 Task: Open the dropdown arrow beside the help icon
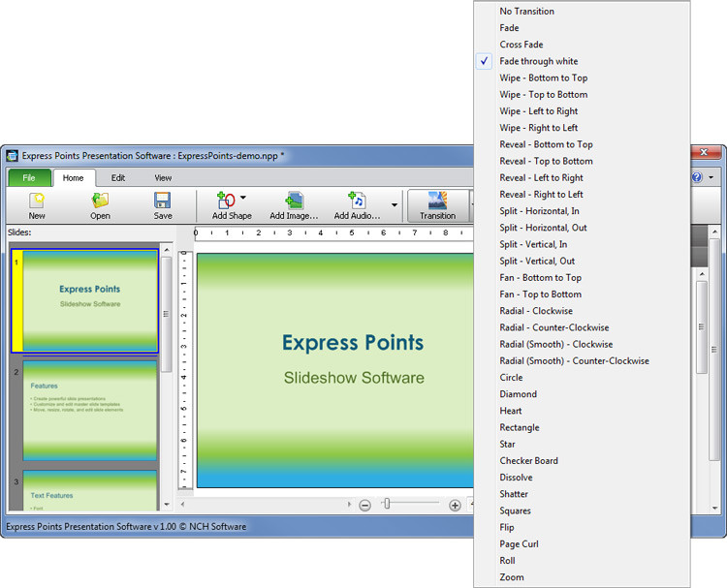pos(711,177)
